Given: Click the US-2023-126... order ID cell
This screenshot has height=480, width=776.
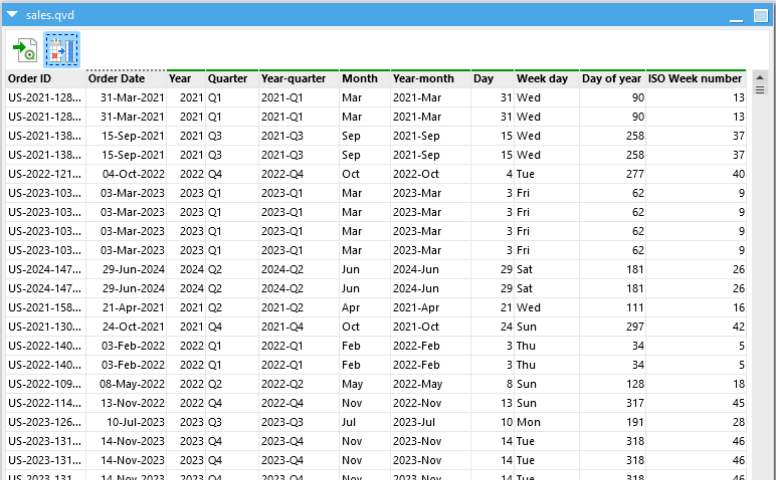Looking at the screenshot, I should 46,423.
